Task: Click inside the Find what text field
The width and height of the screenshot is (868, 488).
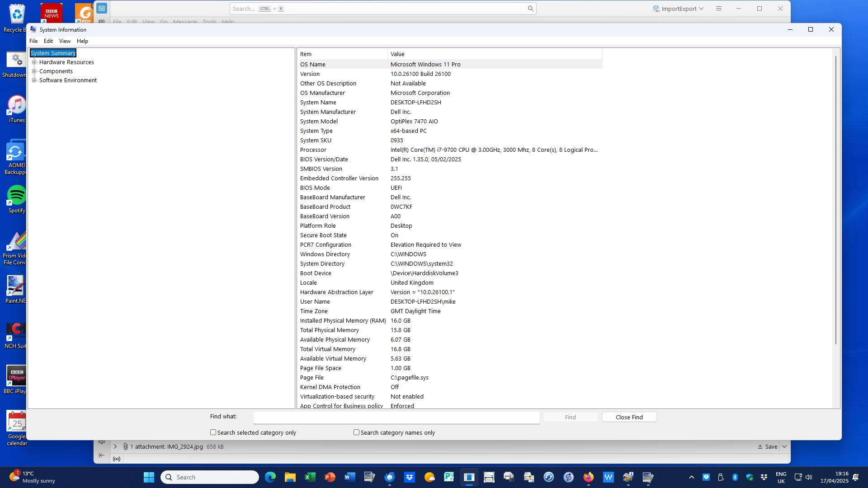Action: pyautogui.click(x=396, y=417)
